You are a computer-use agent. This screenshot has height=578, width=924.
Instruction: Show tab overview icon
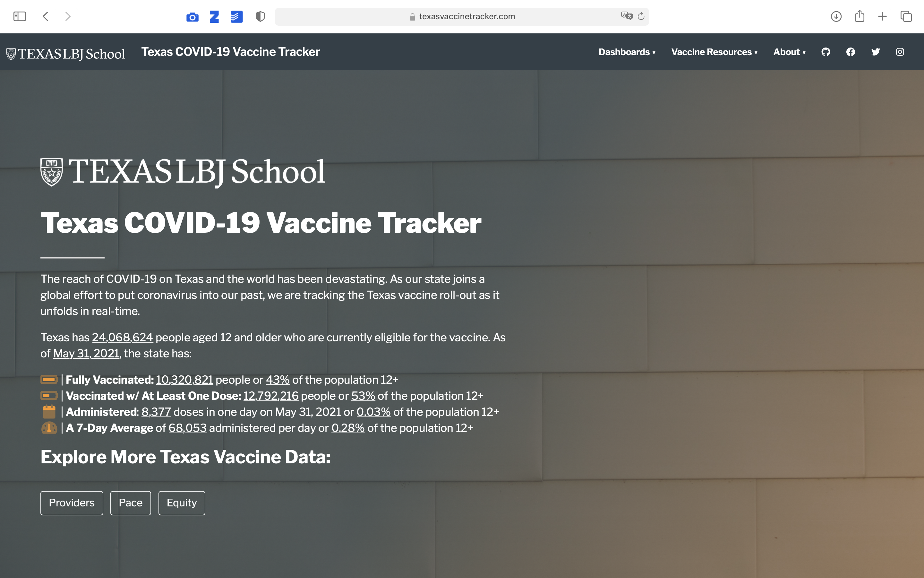pyautogui.click(x=906, y=16)
